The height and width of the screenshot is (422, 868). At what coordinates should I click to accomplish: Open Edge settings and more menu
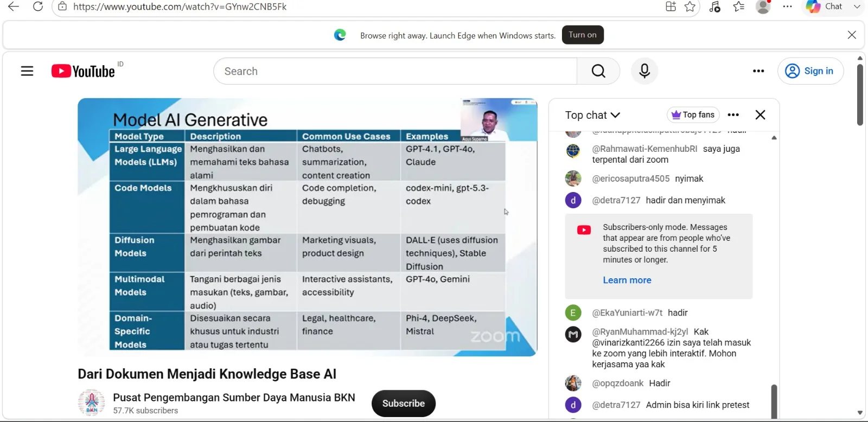click(788, 7)
